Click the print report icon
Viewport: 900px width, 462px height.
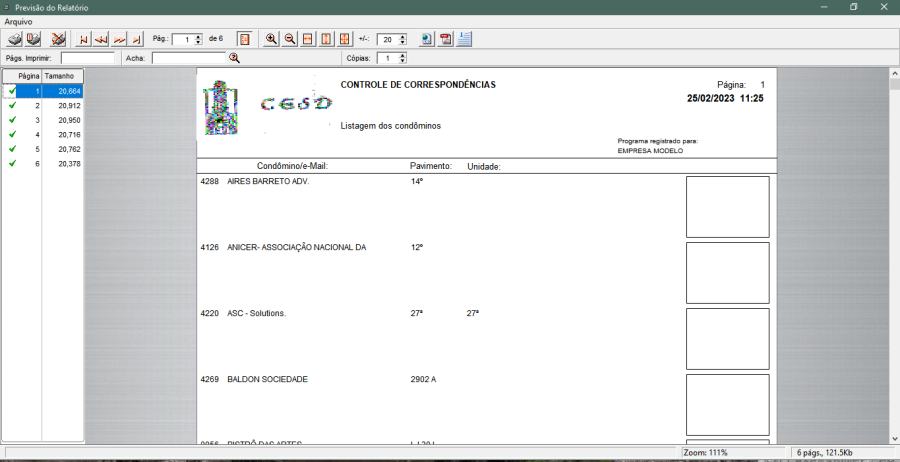pos(15,39)
